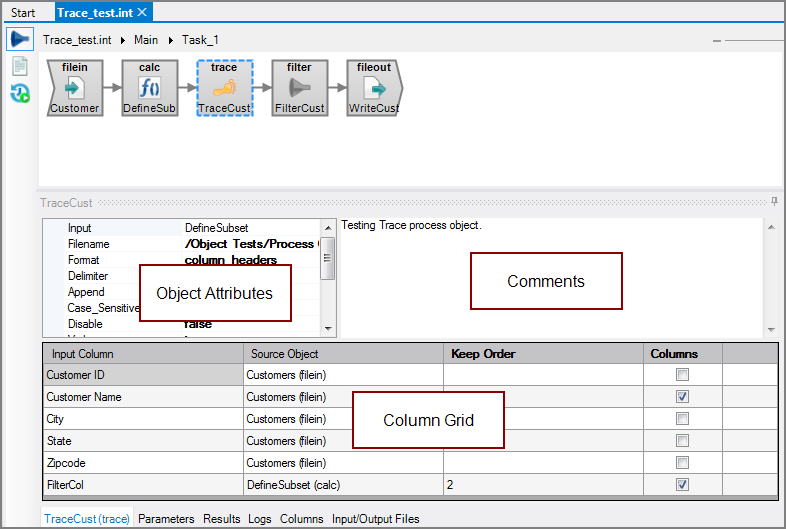This screenshot has width=786, height=529.
Task: Select the trace TraceCust node
Action: [225, 88]
